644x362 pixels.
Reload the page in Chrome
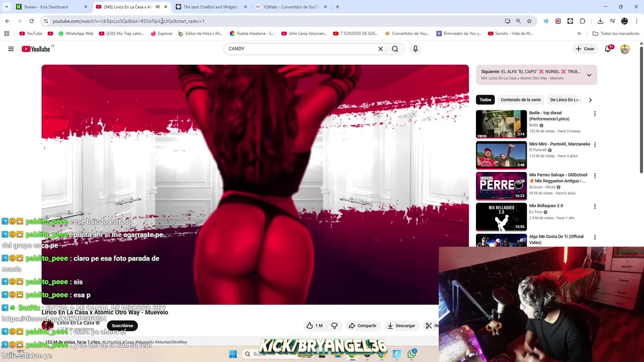(31, 21)
